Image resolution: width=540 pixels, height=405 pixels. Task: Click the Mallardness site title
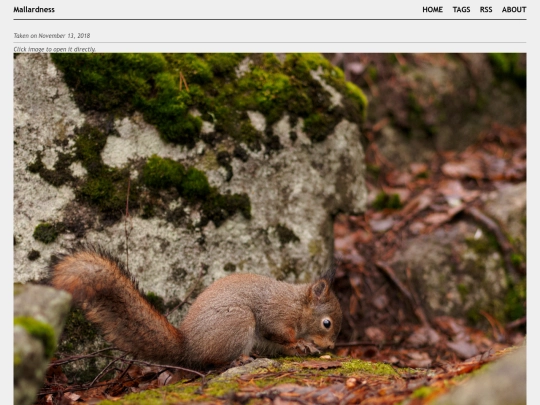(34, 10)
